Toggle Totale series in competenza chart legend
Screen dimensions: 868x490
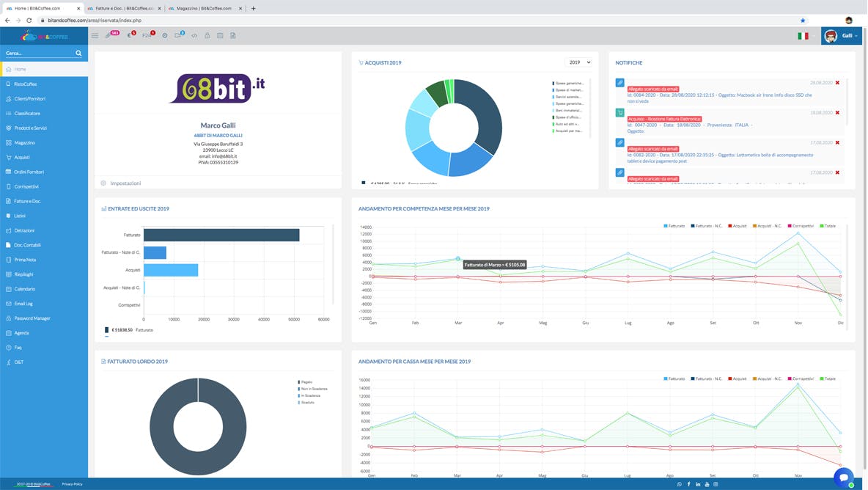(x=828, y=226)
